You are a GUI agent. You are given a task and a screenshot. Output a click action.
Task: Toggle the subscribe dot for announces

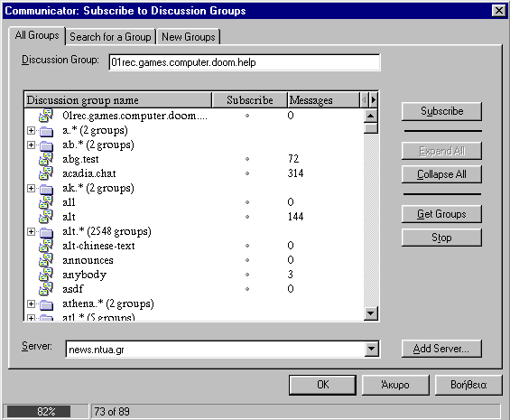(247, 260)
